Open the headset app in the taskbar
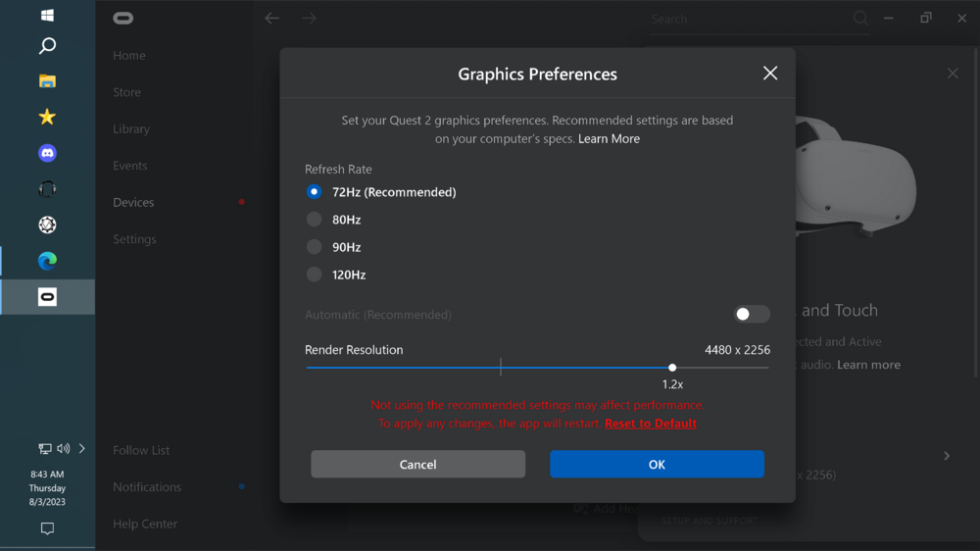980x551 pixels. pos(47,189)
